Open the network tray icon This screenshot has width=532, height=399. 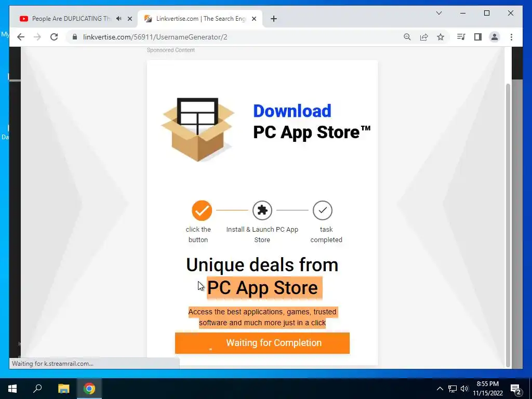click(x=453, y=389)
